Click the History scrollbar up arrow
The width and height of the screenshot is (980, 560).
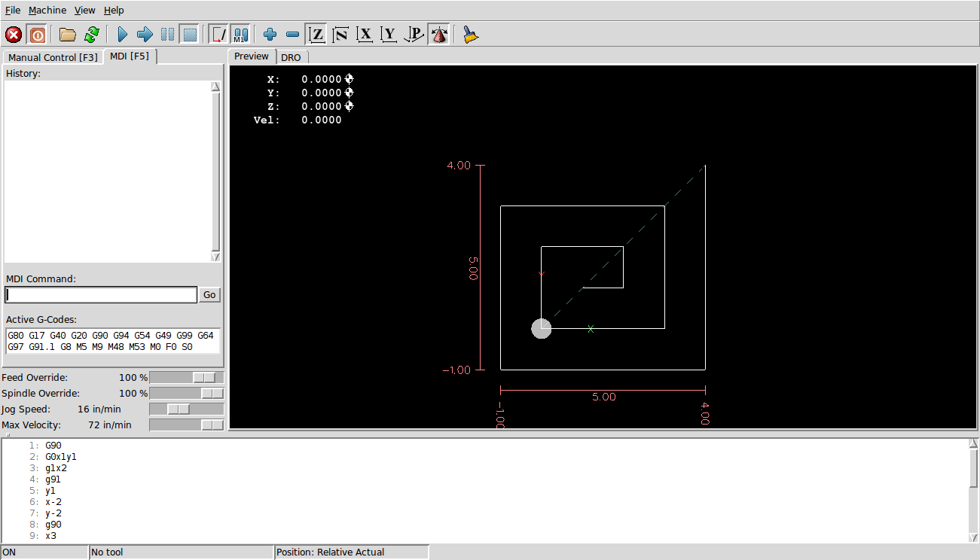(x=216, y=87)
